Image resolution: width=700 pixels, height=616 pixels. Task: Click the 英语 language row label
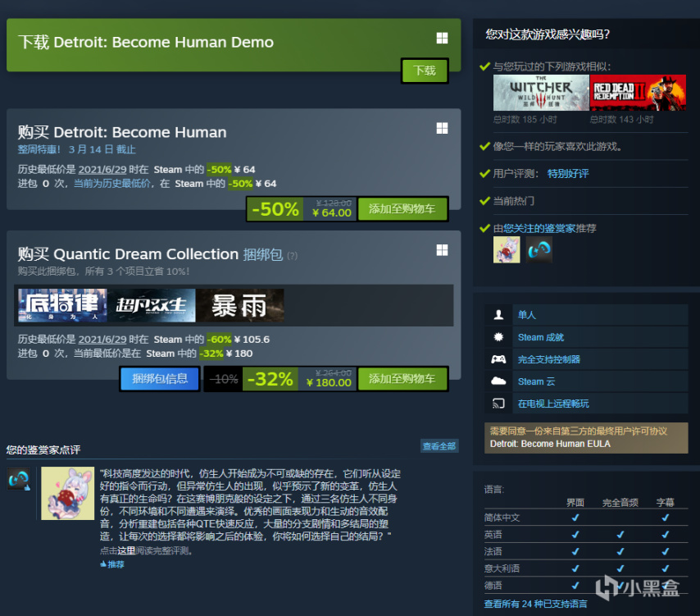coord(493,535)
